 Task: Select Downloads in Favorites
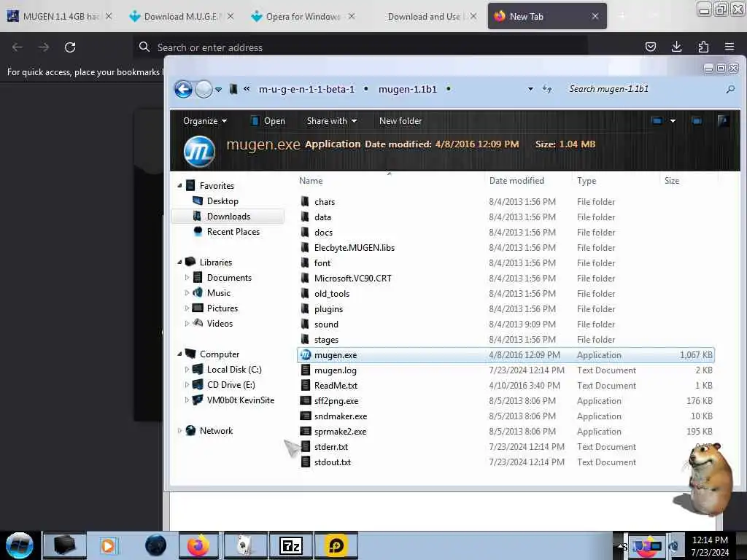click(x=228, y=216)
